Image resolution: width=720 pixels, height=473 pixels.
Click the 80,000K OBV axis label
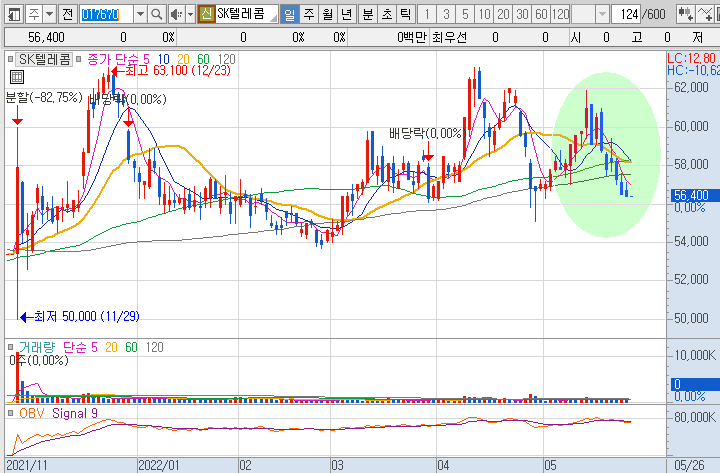pos(694,417)
